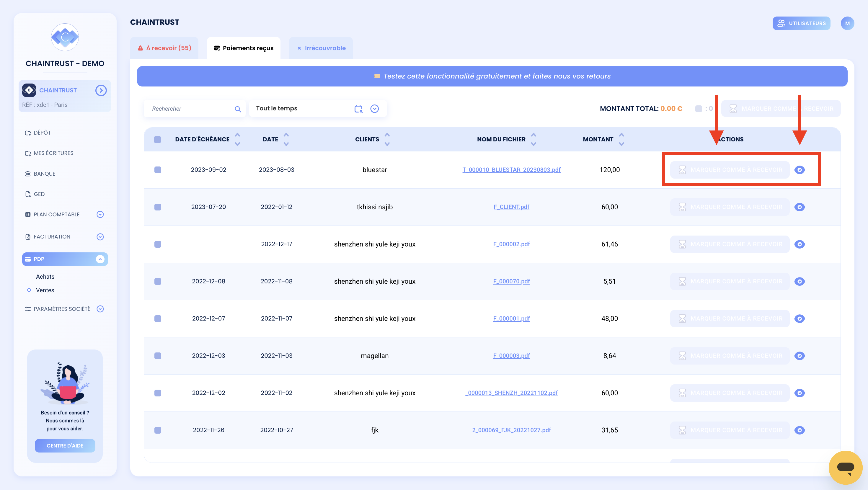
Task: Open F_000003.pdf file link
Action: click(x=511, y=356)
